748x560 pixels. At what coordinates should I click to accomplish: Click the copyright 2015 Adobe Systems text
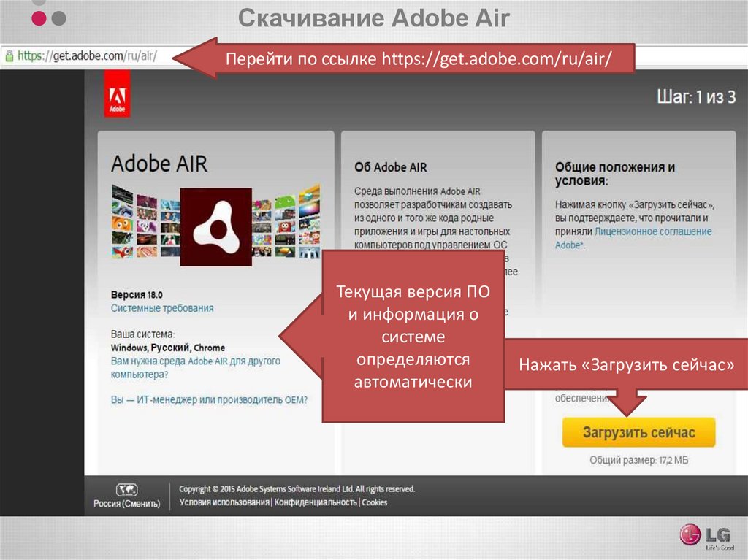297,489
